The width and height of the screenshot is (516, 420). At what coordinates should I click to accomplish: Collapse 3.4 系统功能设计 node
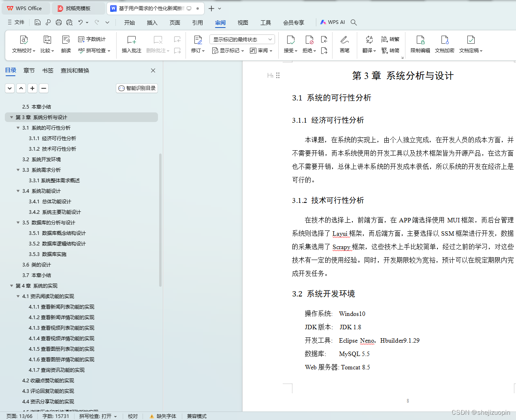(18, 191)
